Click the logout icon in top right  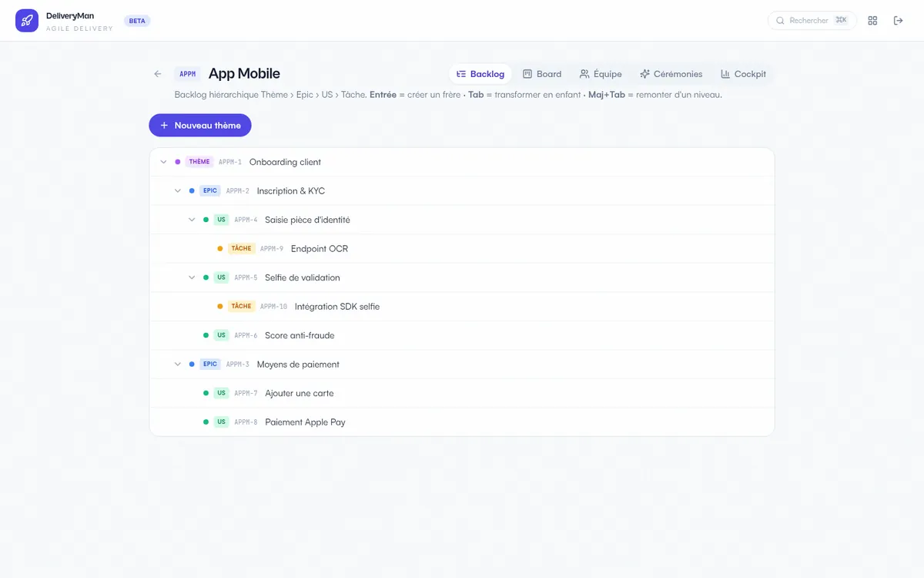tap(898, 21)
